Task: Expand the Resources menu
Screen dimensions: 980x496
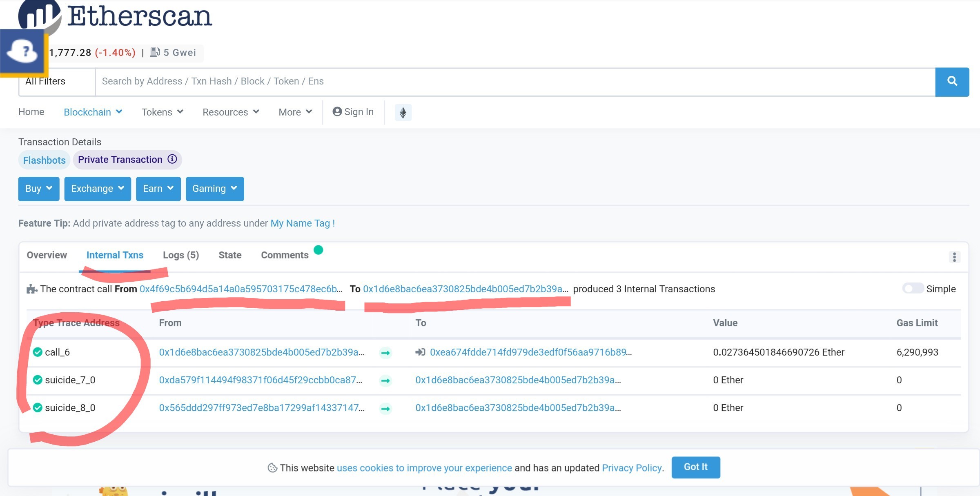Action: tap(231, 112)
